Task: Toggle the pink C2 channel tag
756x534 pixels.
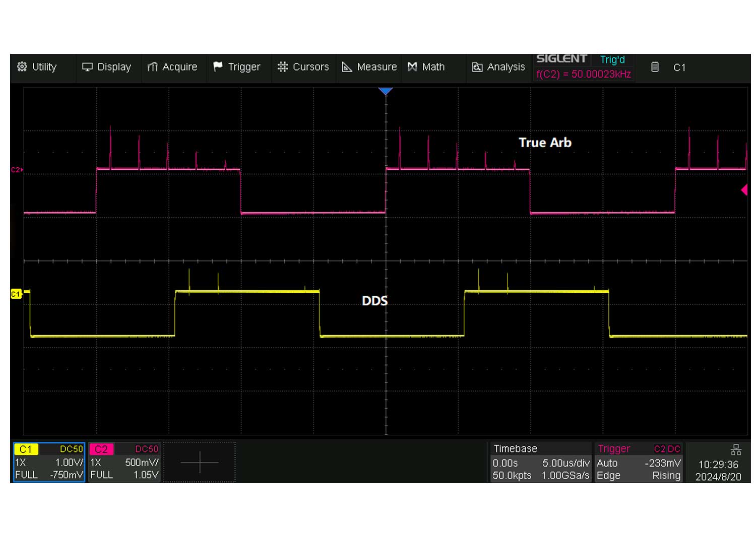Action: pos(101,449)
